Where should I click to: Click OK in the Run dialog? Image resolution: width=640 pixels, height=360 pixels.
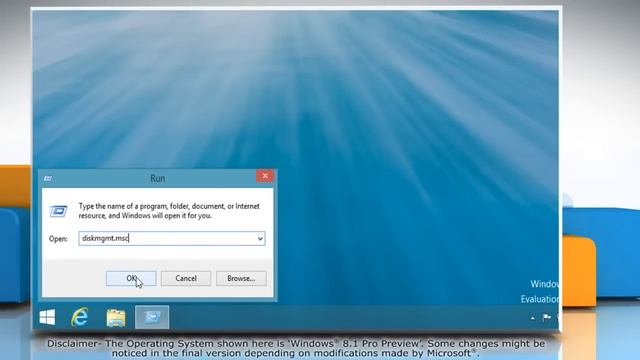pos(131,278)
